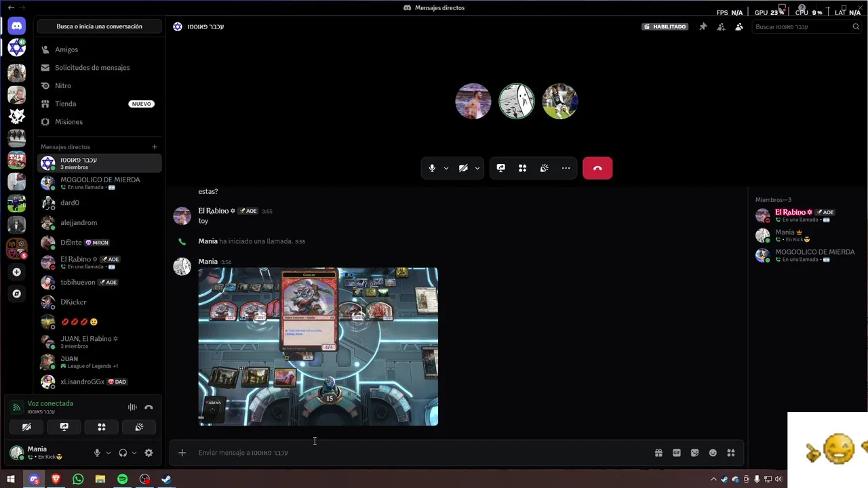Screen dimensions: 868x488
Task: Launch activities from voice connected panel
Action: pyautogui.click(x=102, y=427)
